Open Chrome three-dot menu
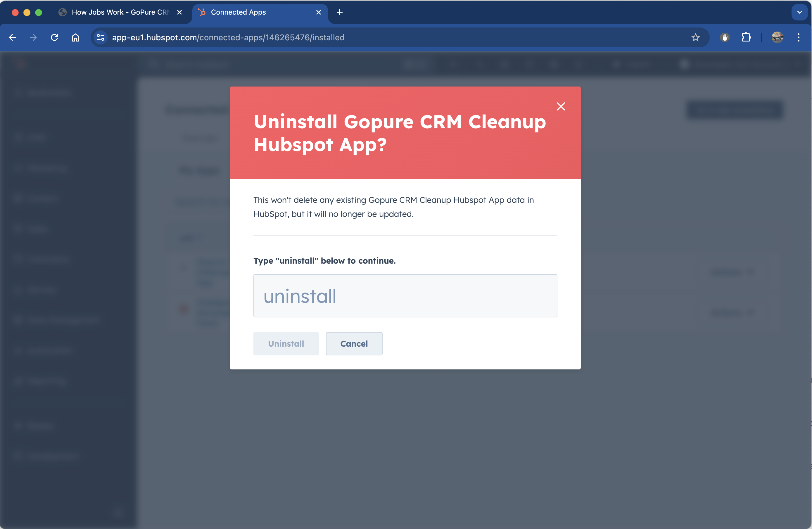The image size is (812, 529). coord(798,37)
